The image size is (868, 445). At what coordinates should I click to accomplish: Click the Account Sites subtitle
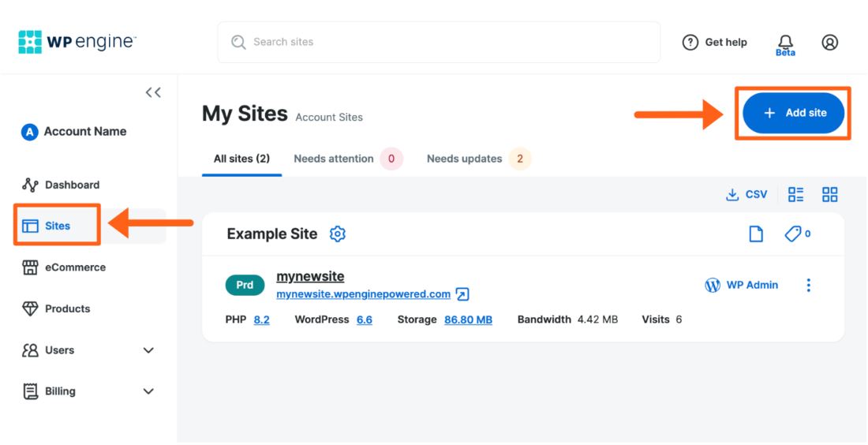329,118
